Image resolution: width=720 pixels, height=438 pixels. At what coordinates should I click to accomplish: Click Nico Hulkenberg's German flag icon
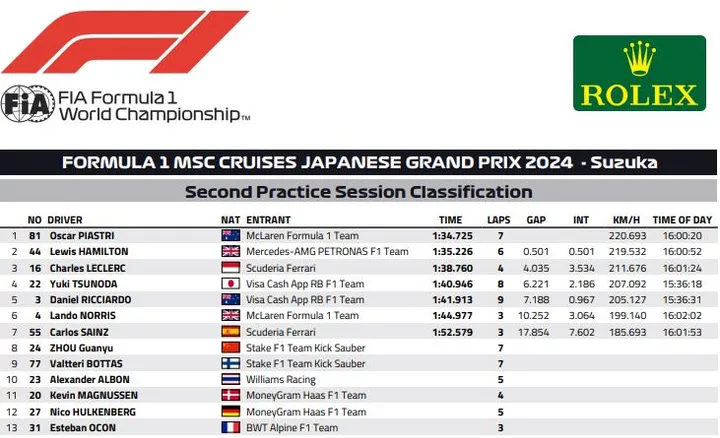point(231,411)
